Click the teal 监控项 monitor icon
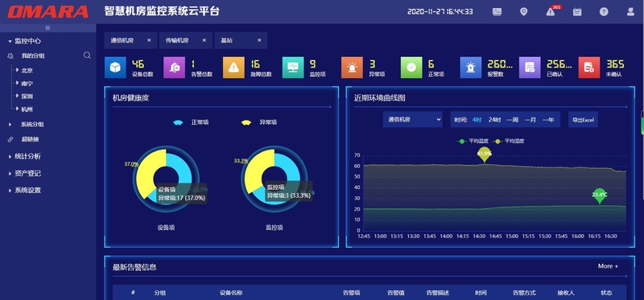The height and width of the screenshot is (300, 644). point(293,68)
